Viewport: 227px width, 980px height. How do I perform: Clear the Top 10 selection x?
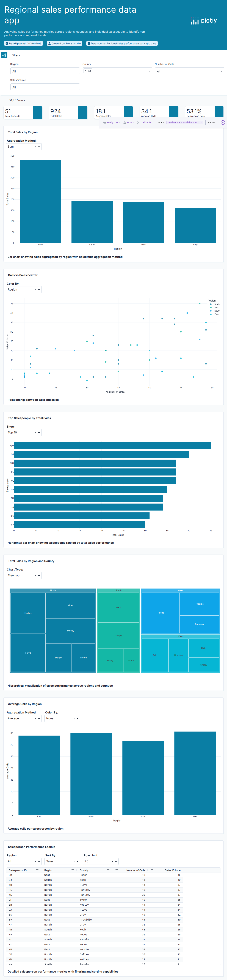[x=36, y=433]
